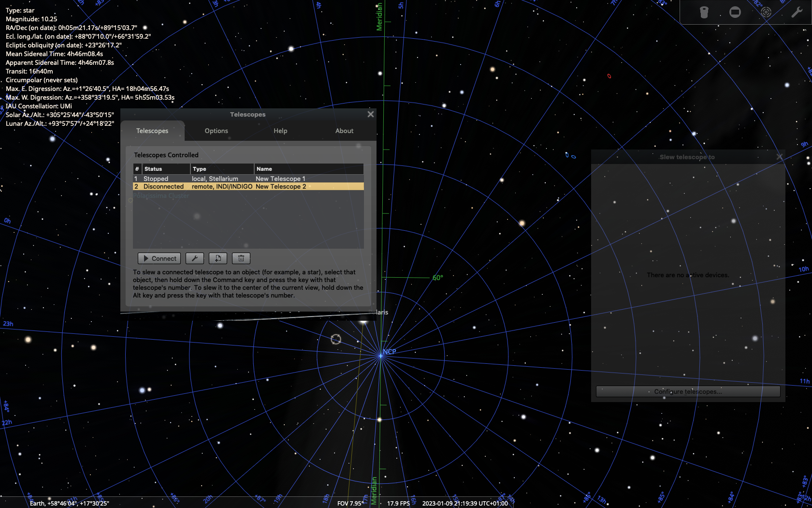Add a new telescope with the add icon

pyautogui.click(x=217, y=258)
